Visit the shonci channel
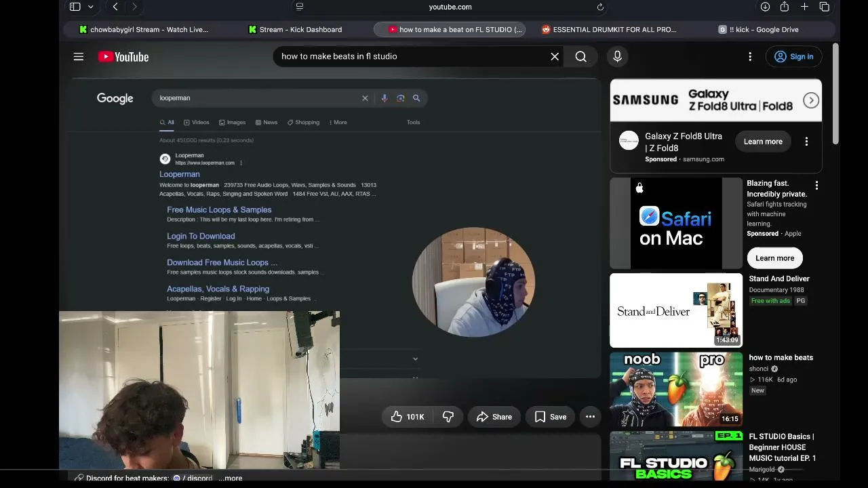 click(x=758, y=369)
